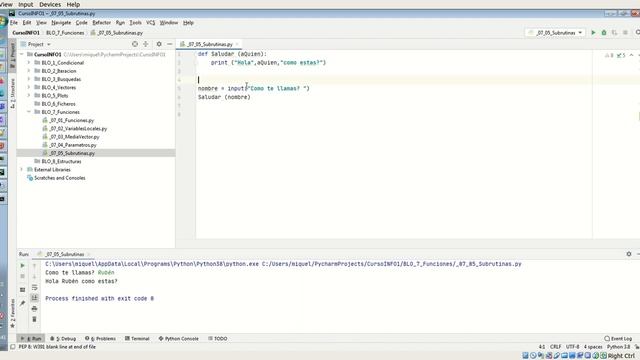Click the locate/select opened file icon in Project panel
The image size is (640, 360).
(135, 44)
